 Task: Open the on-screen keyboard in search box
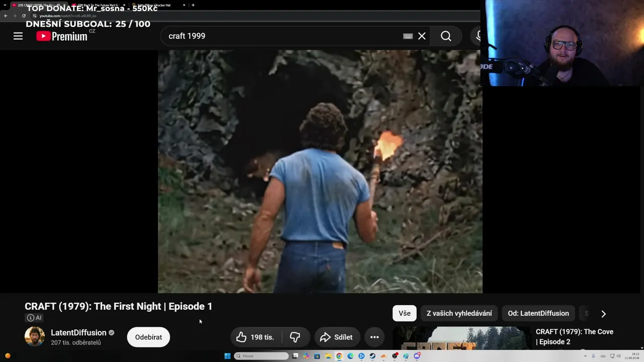point(408,36)
